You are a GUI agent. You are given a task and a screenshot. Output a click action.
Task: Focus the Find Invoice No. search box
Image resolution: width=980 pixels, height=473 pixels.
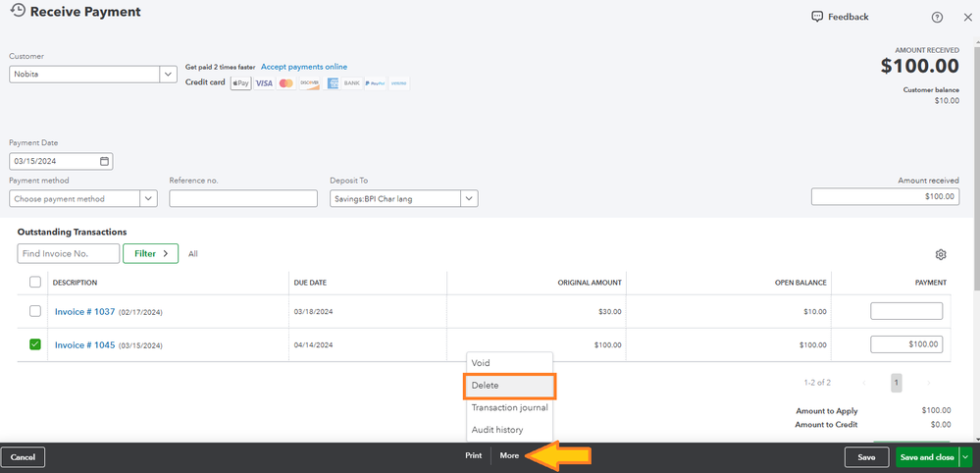pos(68,254)
